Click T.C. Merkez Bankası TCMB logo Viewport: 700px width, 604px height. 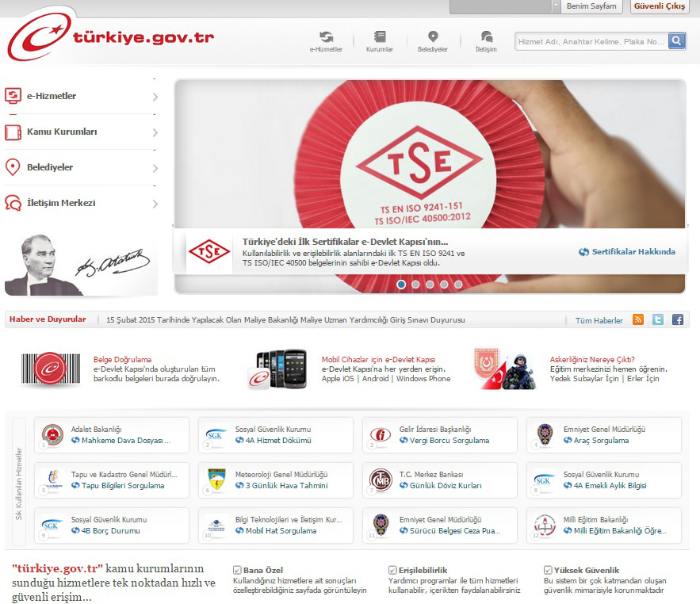point(381,480)
